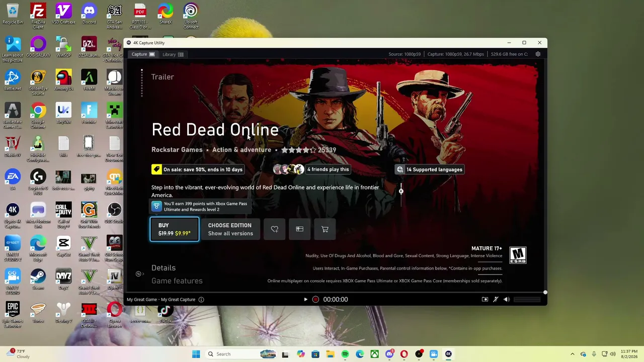Adjust the capture volume slider

[x=527, y=300]
